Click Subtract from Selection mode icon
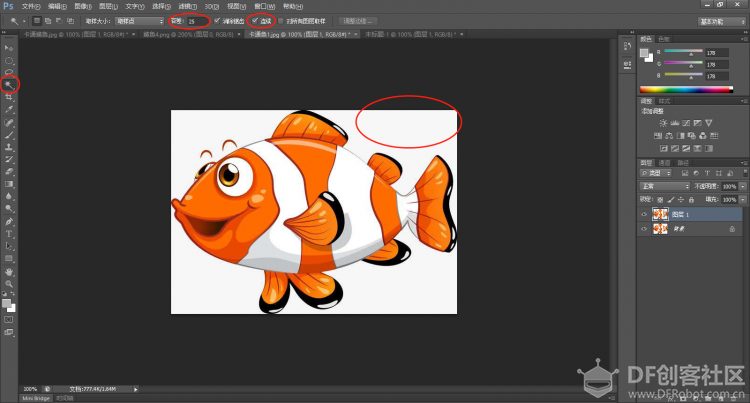 [59, 21]
